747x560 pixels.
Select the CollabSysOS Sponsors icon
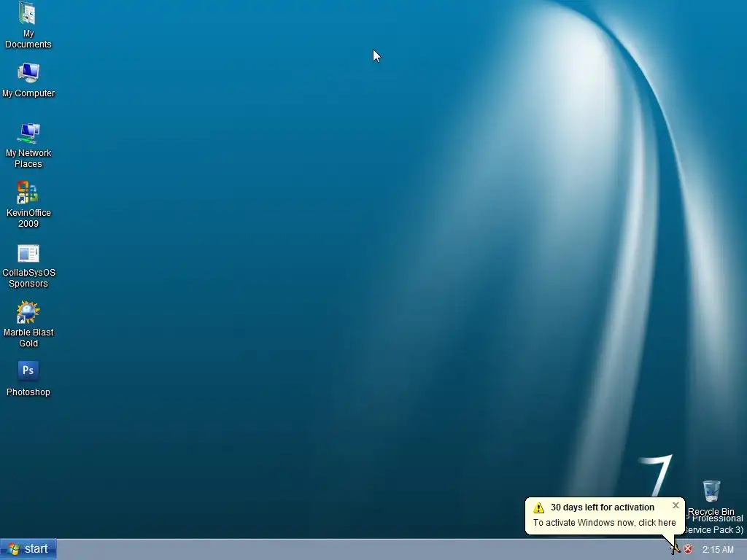(28, 265)
